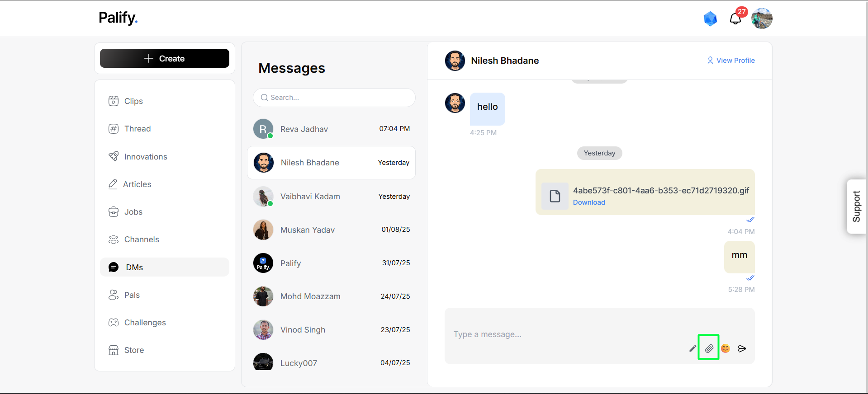Open conversation with Reva Jadhav
This screenshot has width=868, height=394.
click(332, 129)
